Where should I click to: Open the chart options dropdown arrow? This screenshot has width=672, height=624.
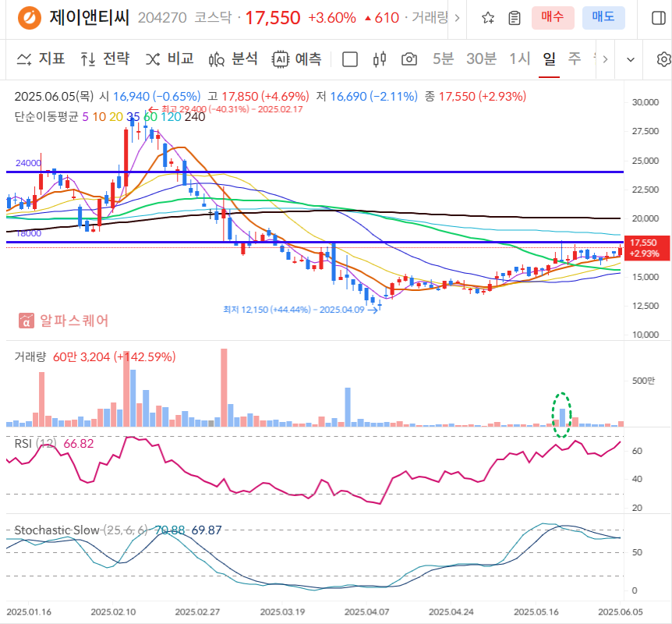(x=629, y=58)
